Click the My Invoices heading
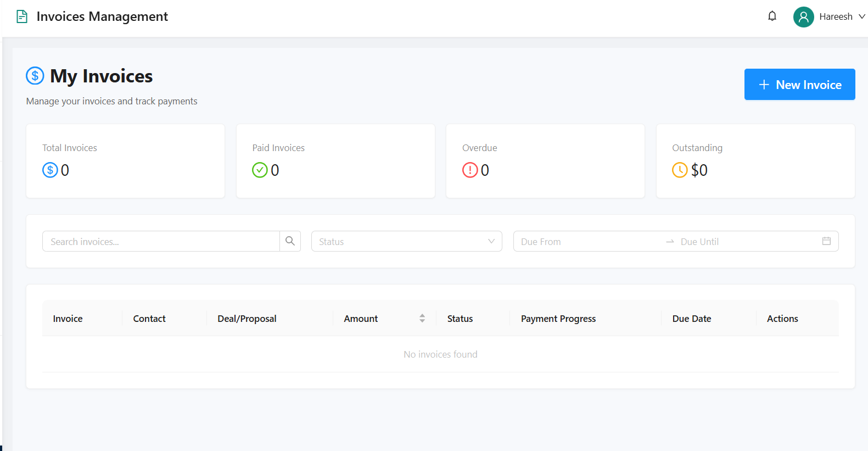This screenshot has width=868, height=451. tap(102, 76)
